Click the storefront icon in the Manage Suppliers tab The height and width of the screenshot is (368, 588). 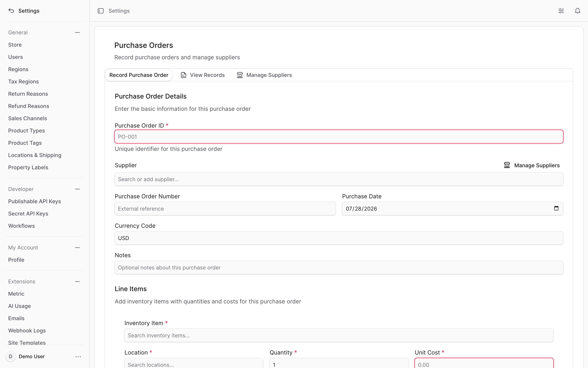tap(240, 75)
